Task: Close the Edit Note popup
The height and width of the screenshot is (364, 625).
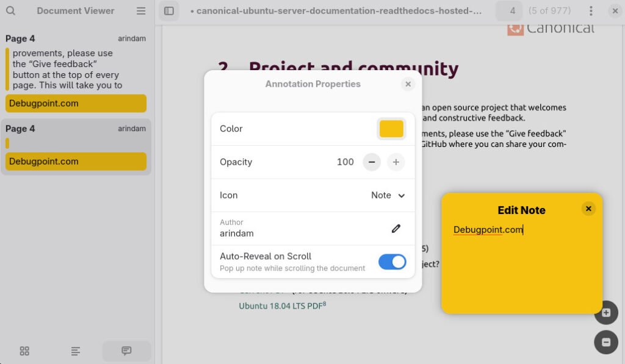Action: tap(588, 208)
